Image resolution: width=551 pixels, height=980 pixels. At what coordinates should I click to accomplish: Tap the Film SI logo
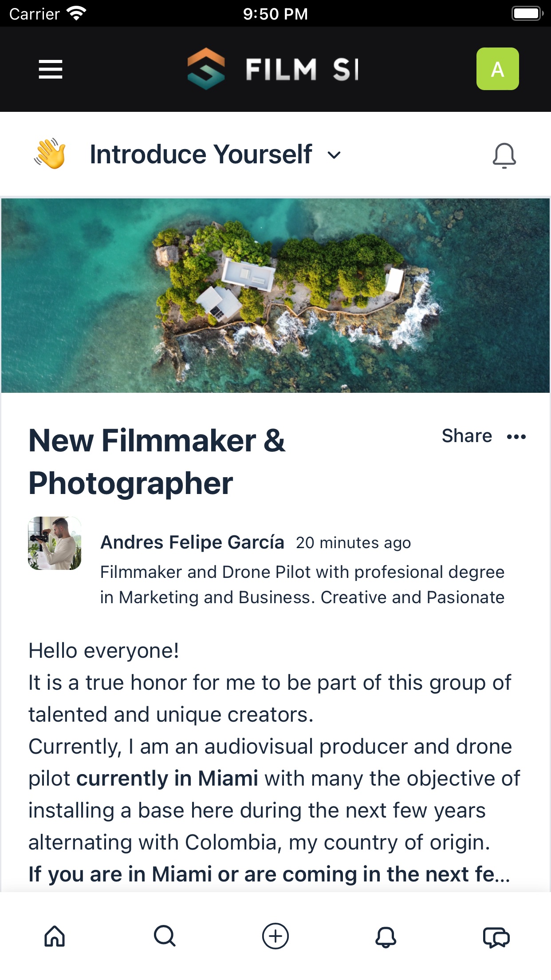click(273, 69)
